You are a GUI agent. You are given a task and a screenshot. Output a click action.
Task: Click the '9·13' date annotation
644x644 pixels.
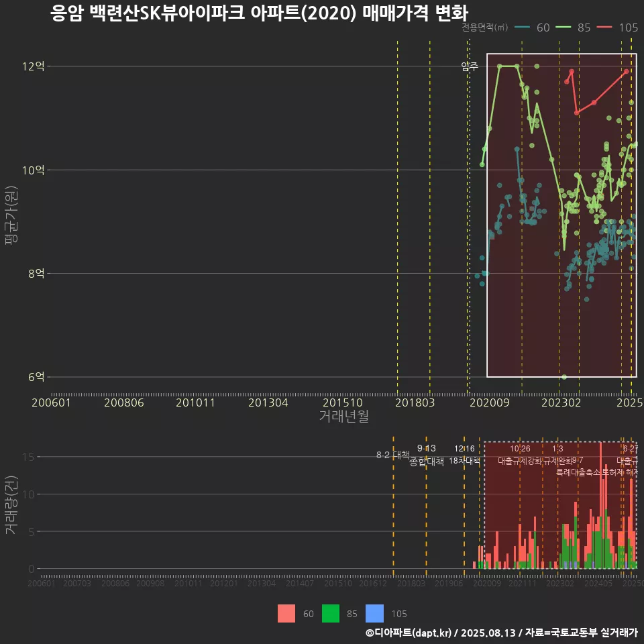coord(427,449)
